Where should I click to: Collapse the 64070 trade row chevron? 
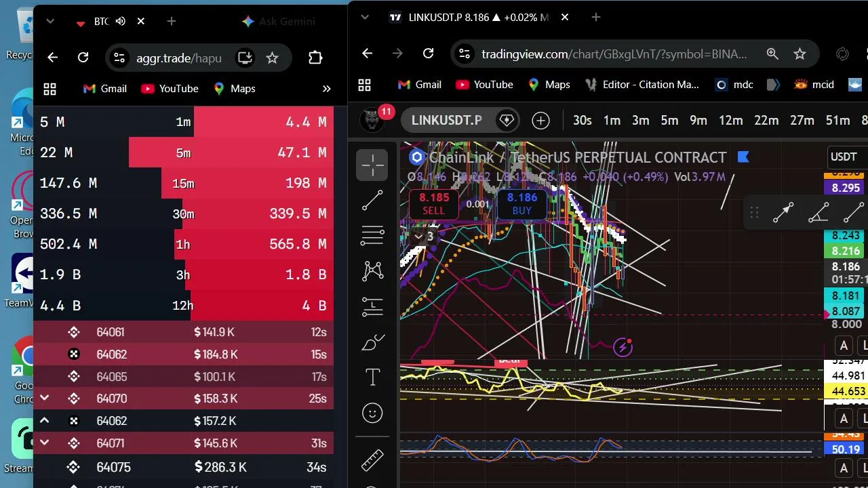(x=44, y=398)
